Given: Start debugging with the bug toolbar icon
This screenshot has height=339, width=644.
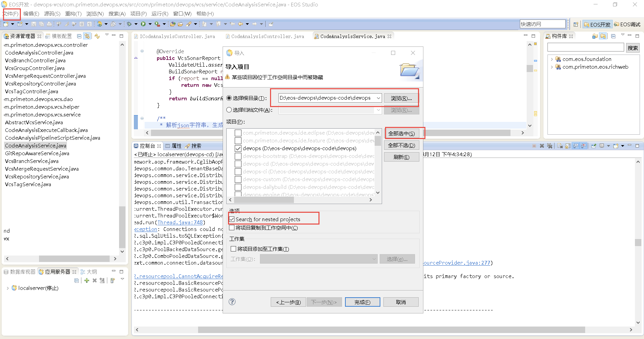Looking at the screenshot, I should (129, 24).
